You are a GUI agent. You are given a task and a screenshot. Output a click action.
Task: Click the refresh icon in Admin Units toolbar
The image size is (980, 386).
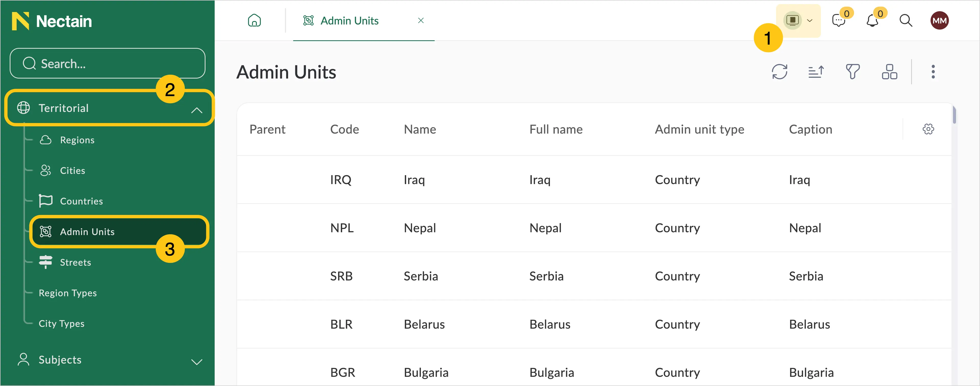pos(779,71)
